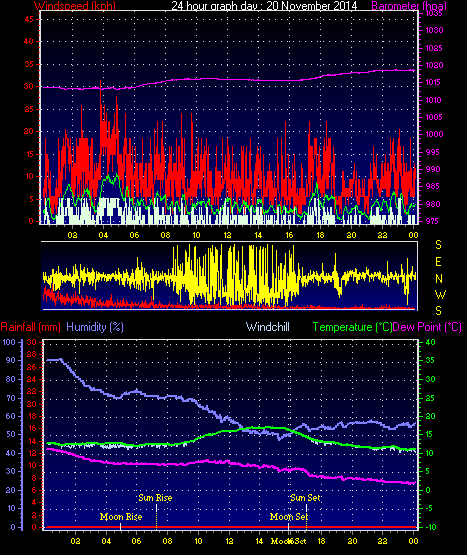Click rainfall scale value 28

[32, 354]
